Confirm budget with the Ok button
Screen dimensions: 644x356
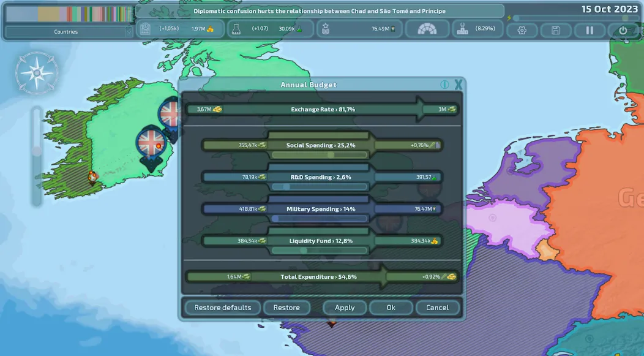coord(391,308)
